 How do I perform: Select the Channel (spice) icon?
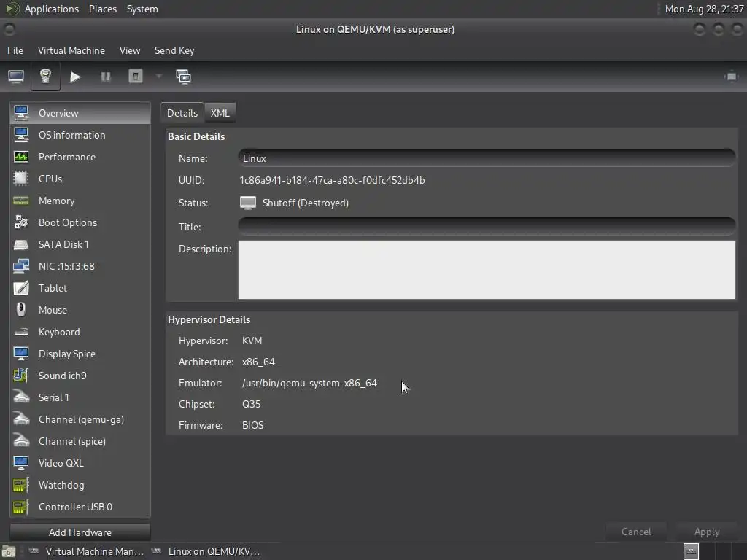point(21,441)
